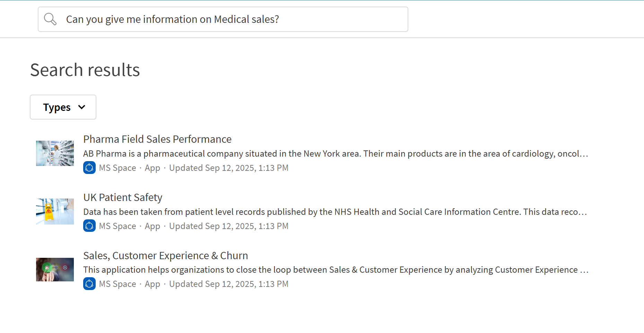Screen dimensions: 644x333
Task: Open the UK Patient Safety app
Action: (123, 197)
